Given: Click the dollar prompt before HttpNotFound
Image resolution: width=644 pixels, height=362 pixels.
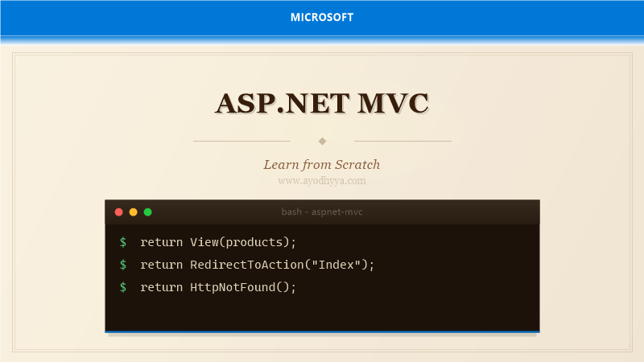Looking at the screenshot, I should [123, 287].
